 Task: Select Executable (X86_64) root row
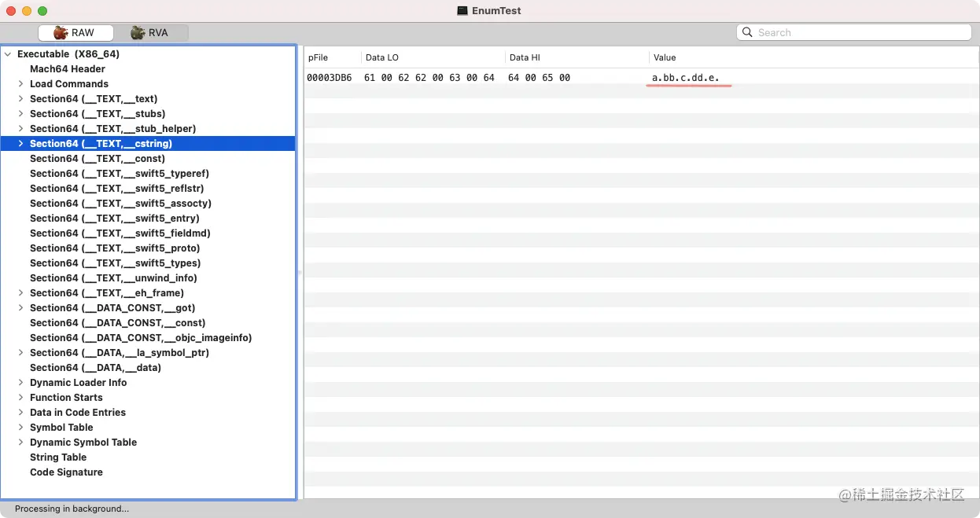tap(148, 54)
